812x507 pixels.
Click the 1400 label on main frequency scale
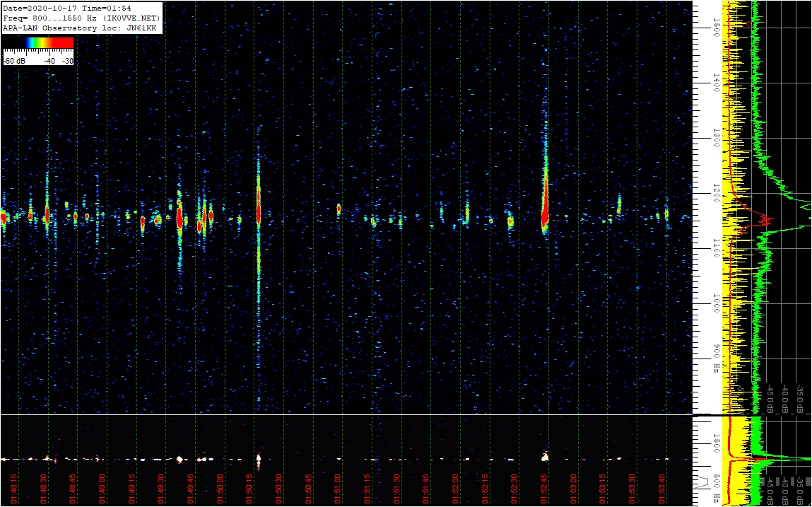coord(717,83)
